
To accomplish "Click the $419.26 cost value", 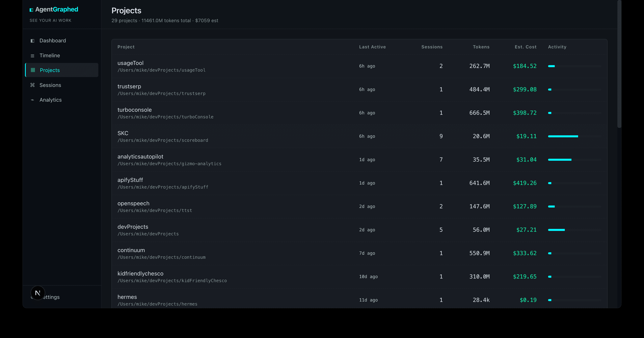I will point(525,183).
